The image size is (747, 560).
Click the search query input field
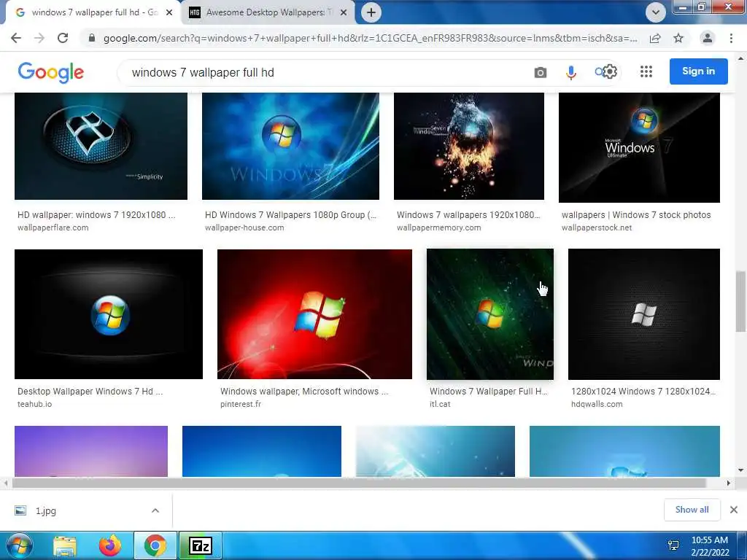click(324, 72)
